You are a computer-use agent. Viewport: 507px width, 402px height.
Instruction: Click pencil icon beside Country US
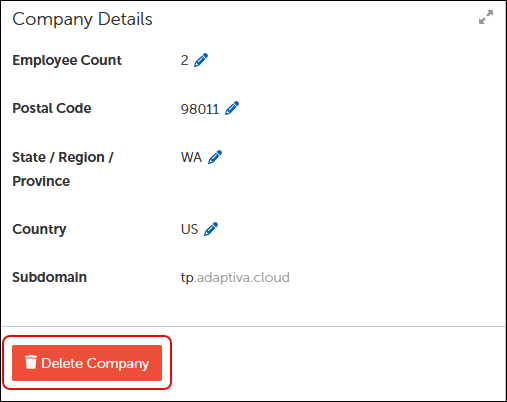tap(211, 229)
